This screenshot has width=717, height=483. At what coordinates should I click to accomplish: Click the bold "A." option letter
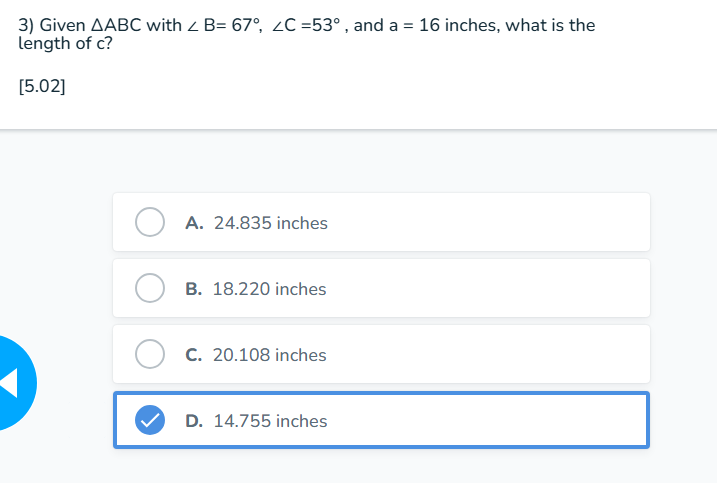pyautogui.click(x=194, y=223)
